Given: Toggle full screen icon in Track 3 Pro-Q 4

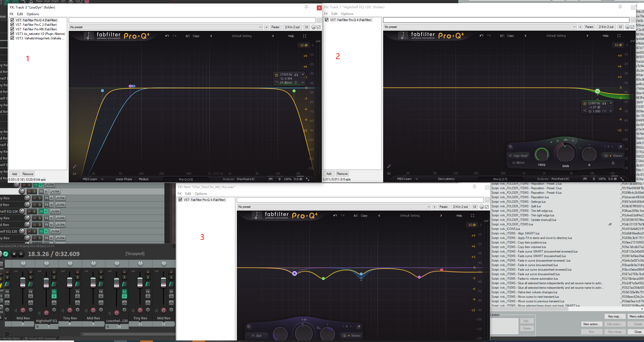Looking at the screenshot, I should click(305, 36).
